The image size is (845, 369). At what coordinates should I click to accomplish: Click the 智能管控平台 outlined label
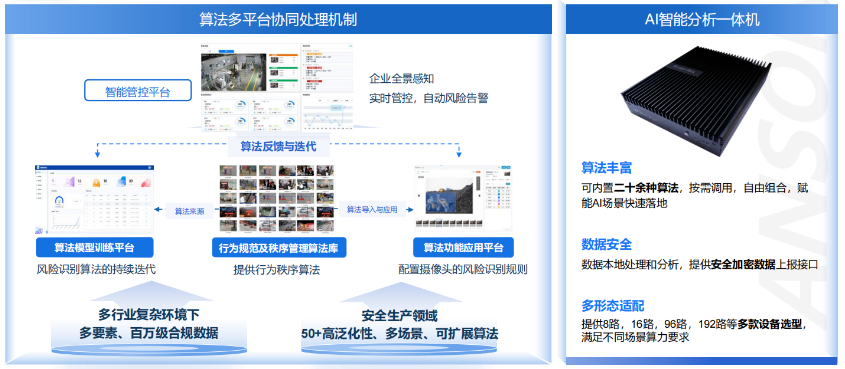click(x=138, y=90)
